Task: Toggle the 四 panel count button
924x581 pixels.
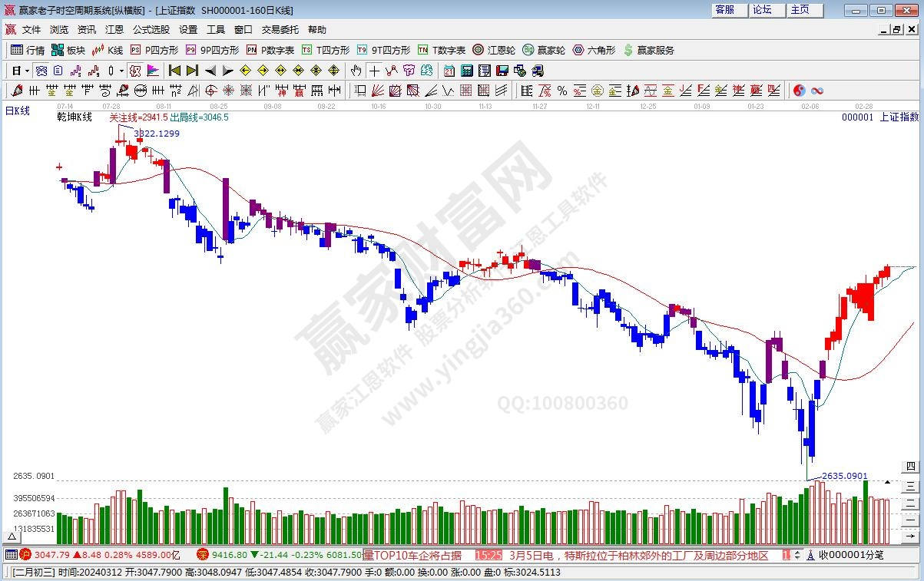Action: [x=910, y=467]
